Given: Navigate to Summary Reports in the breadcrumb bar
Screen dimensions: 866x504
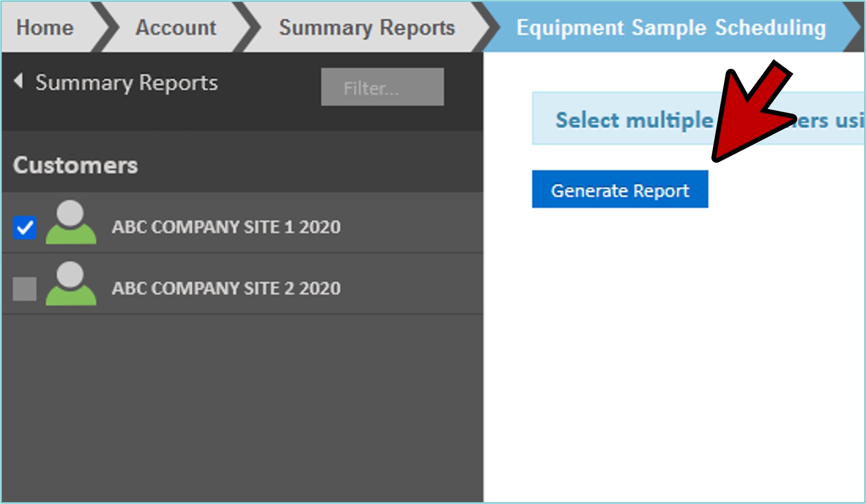Looking at the screenshot, I should point(367,27).
